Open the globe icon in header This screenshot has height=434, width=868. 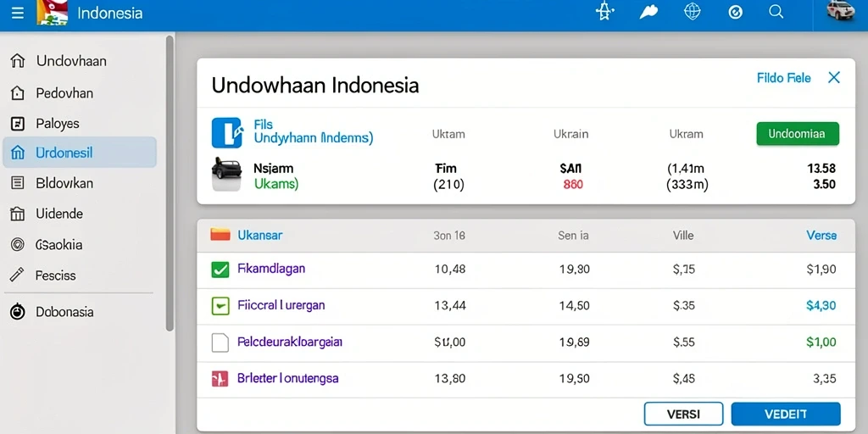coord(692,12)
